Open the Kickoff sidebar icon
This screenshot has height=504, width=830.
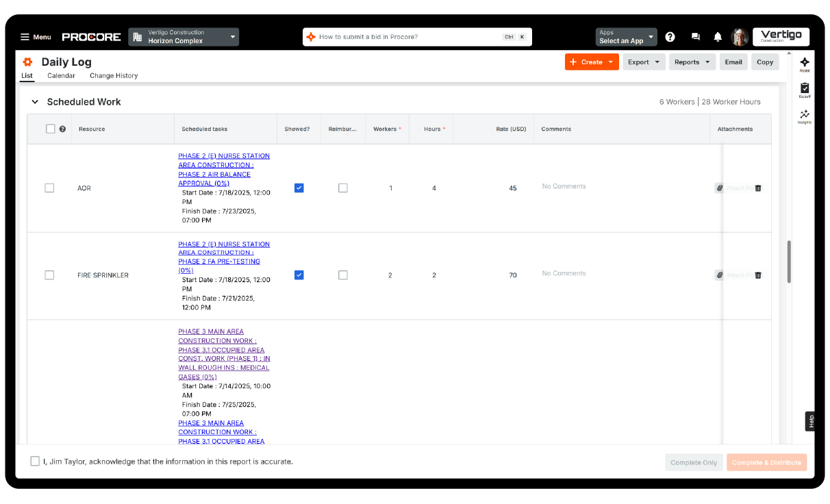click(805, 90)
